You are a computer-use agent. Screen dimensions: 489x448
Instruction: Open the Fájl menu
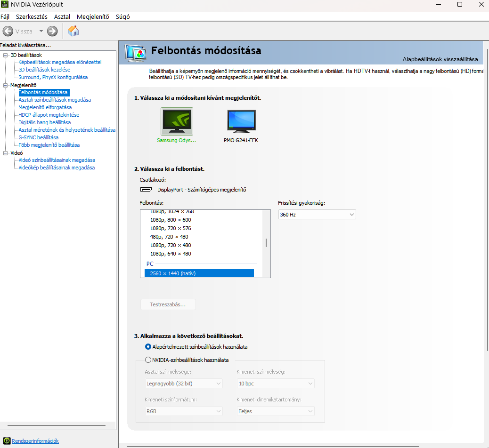pos(5,17)
